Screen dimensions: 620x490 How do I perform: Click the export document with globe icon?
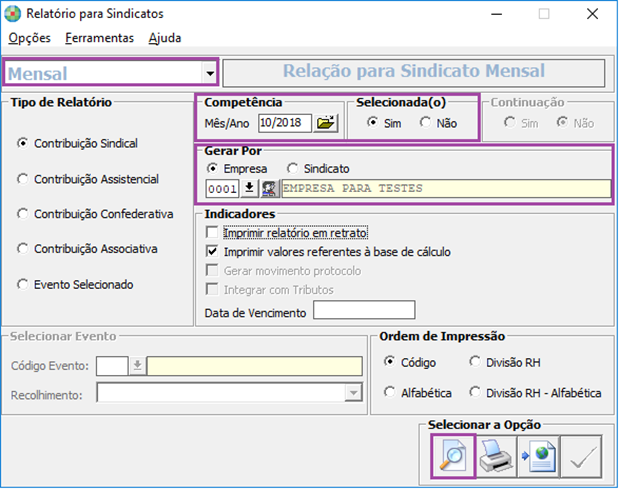[x=539, y=457]
